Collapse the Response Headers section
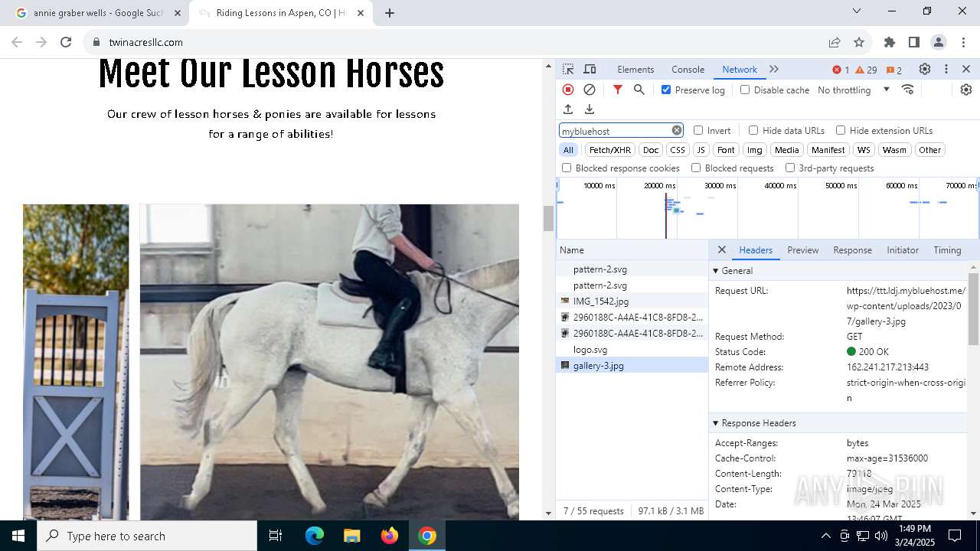Screen dimensions: 980x551 [716, 423]
